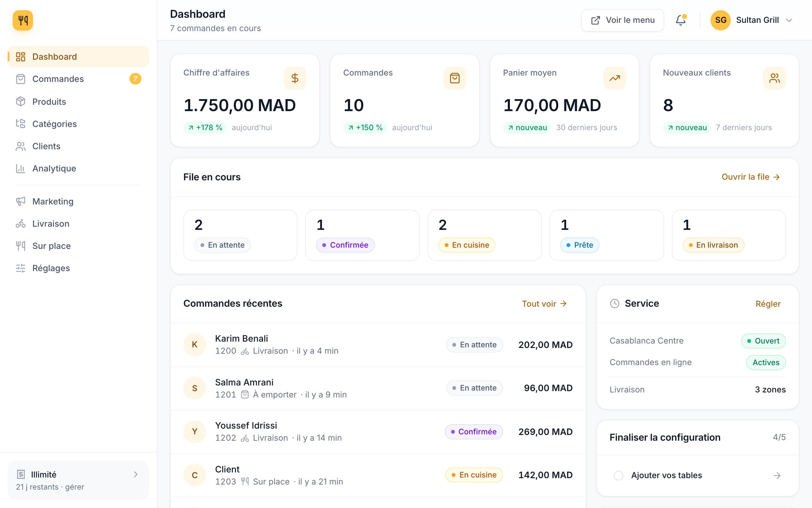Expand the Illimité plan chevron
This screenshot has height=508, width=812.
(x=135, y=474)
